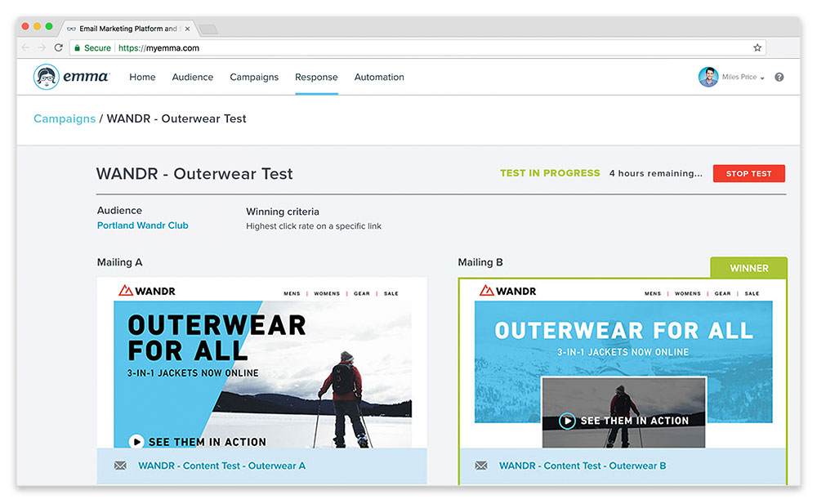
Task: Open WANDR - Content Test - Outerwear B link
Action: (x=583, y=466)
